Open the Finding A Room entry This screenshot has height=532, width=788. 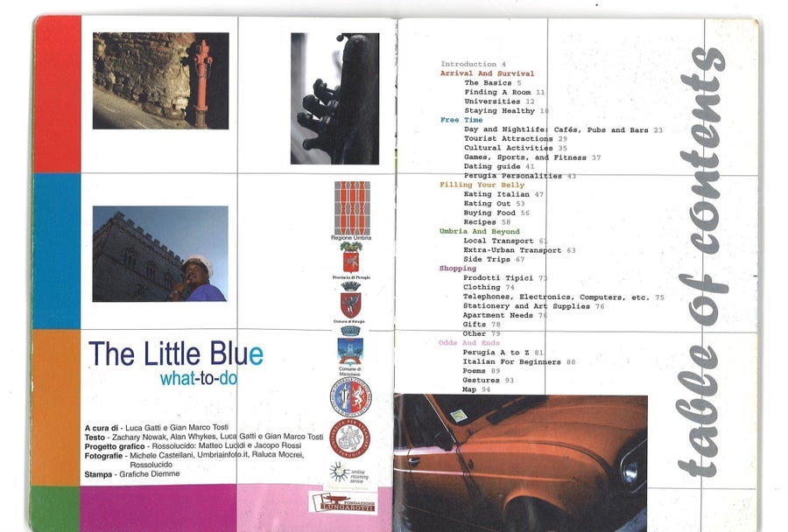click(x=497, y=93)
